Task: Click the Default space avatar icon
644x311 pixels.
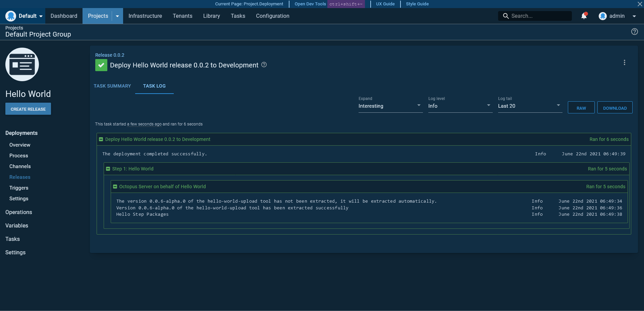Action: (x=11, y=16)
